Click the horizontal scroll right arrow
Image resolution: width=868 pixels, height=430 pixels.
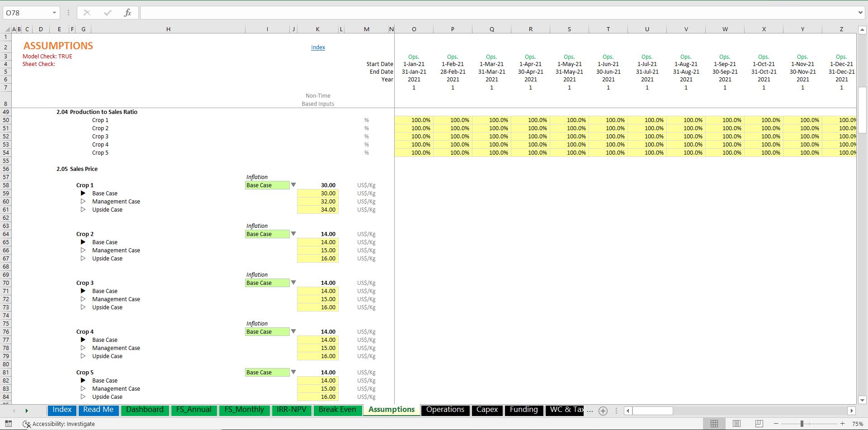coord(852,411)
